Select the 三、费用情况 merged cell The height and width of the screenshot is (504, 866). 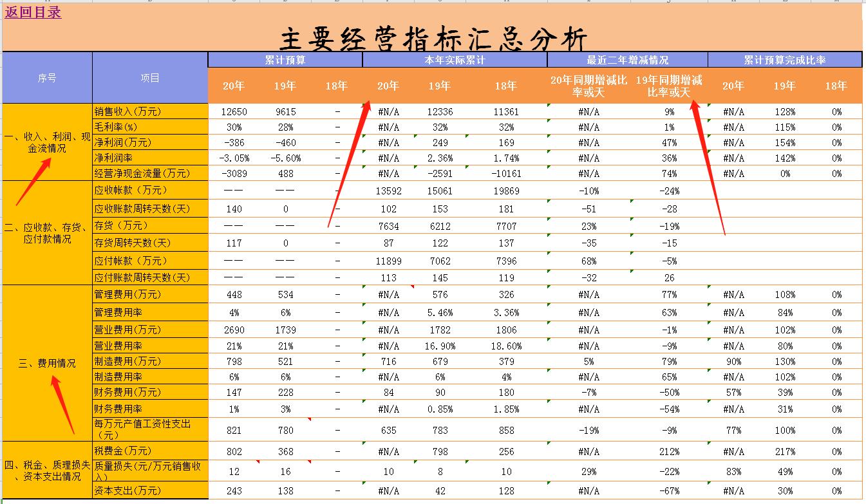point(46,362)
